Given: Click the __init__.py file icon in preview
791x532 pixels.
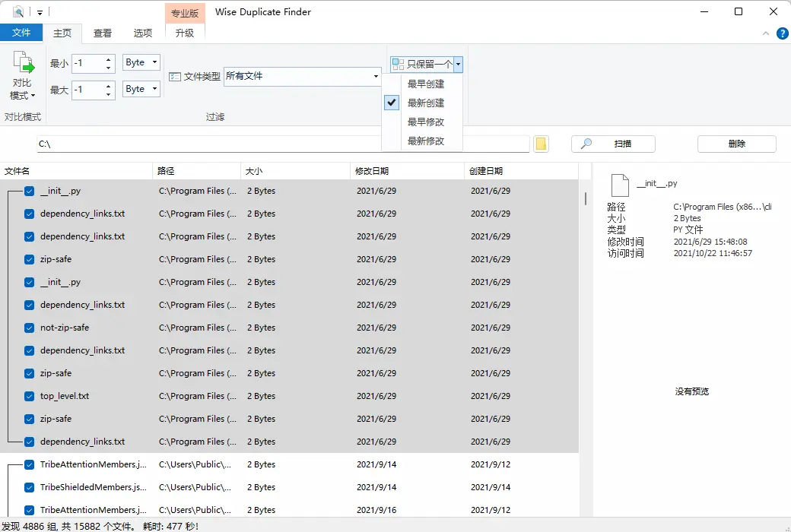Looking at the screenshot, I should click(x=620, y=185).
